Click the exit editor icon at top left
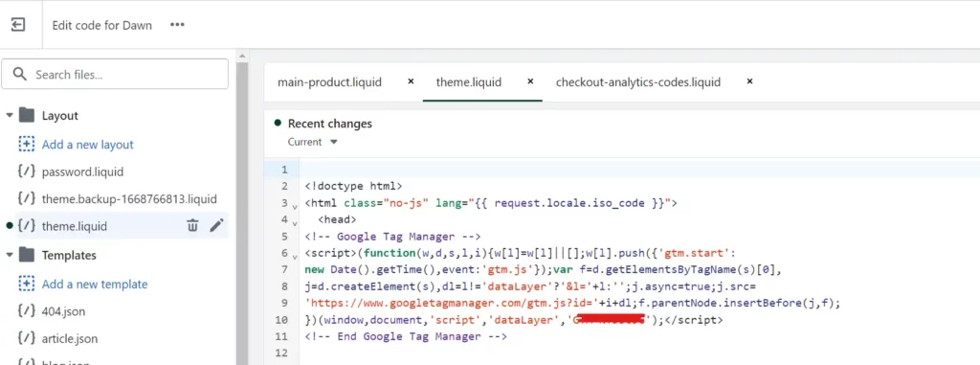The height and width of the screenshot is (365, 980). [19, 25]
